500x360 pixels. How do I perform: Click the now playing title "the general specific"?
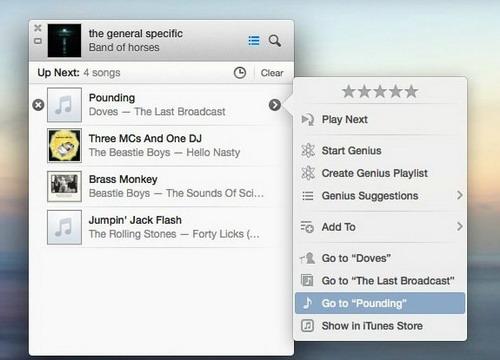point(136,33)
